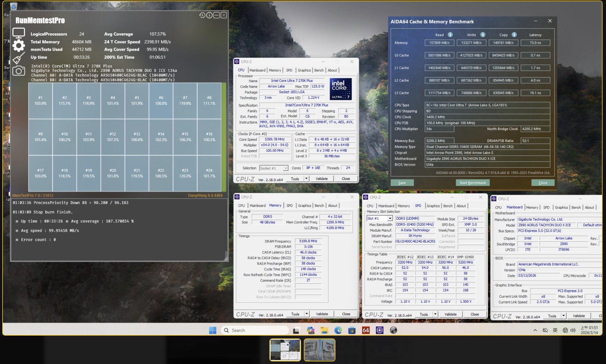Open Slot #1 memory slot dropdown

click(x=390, y=219)
